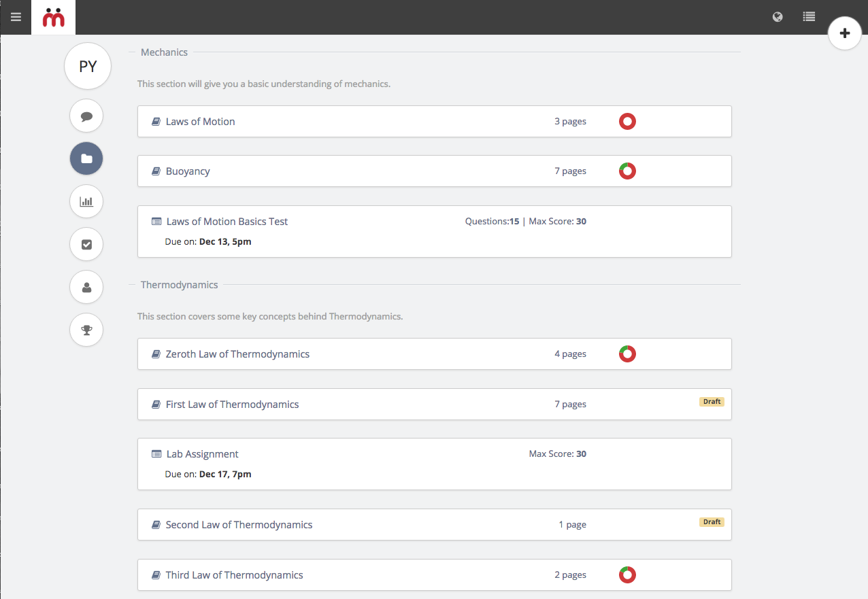Click the quiz icon beside Laws of Motion Basics Test
The width and height of the screenshot is (868, 599).
[156, 222]
